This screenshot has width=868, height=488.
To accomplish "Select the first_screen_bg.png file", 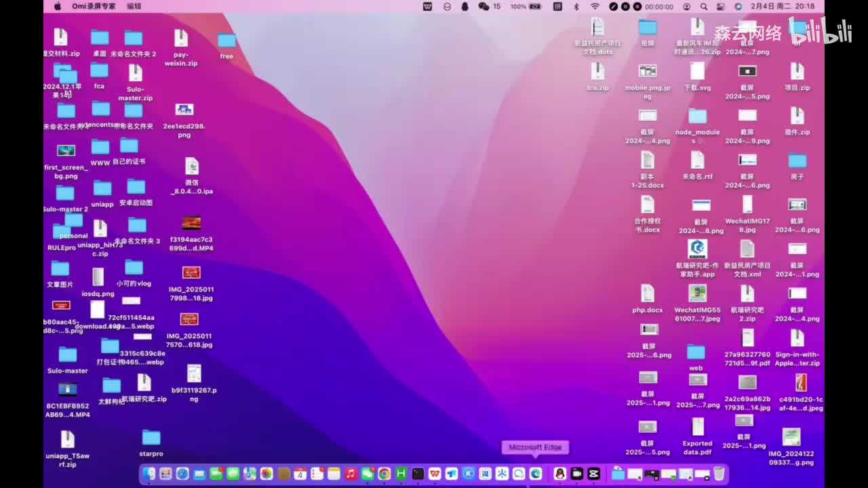I will pos(66,161).
